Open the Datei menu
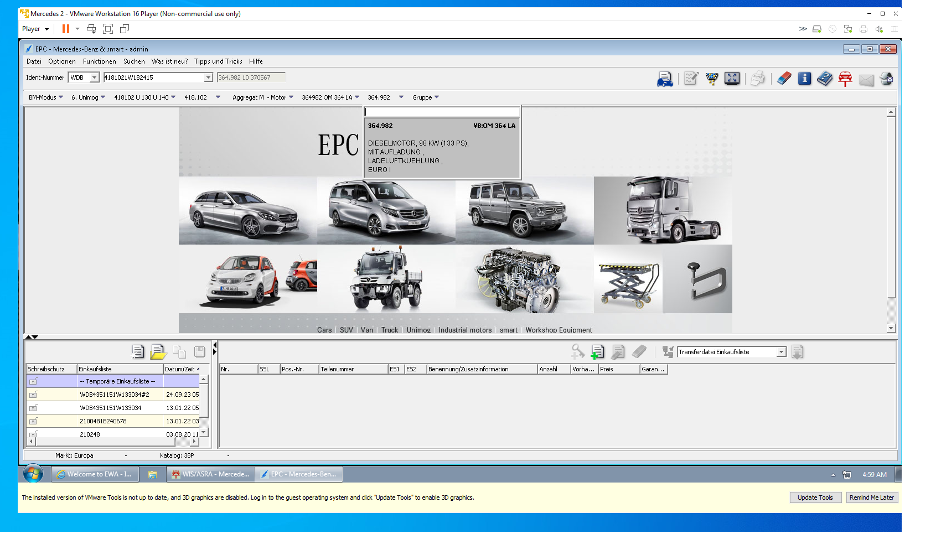Viewport: 941px width, 560px height. pyautogui.click(x=34, y=61)
